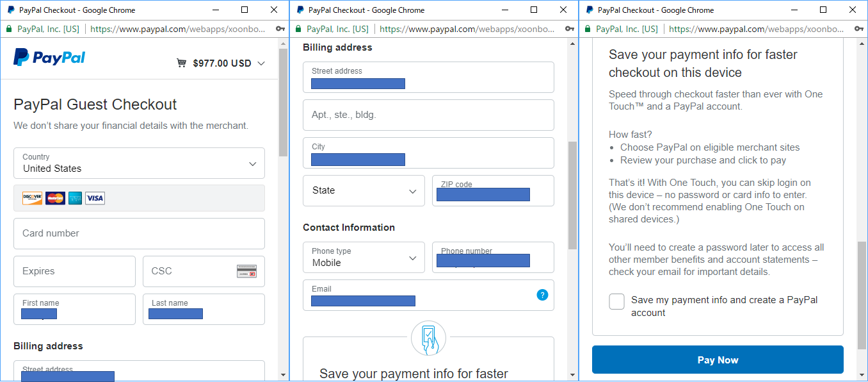Click the How fast? text in right window

[x=631, y=135]
